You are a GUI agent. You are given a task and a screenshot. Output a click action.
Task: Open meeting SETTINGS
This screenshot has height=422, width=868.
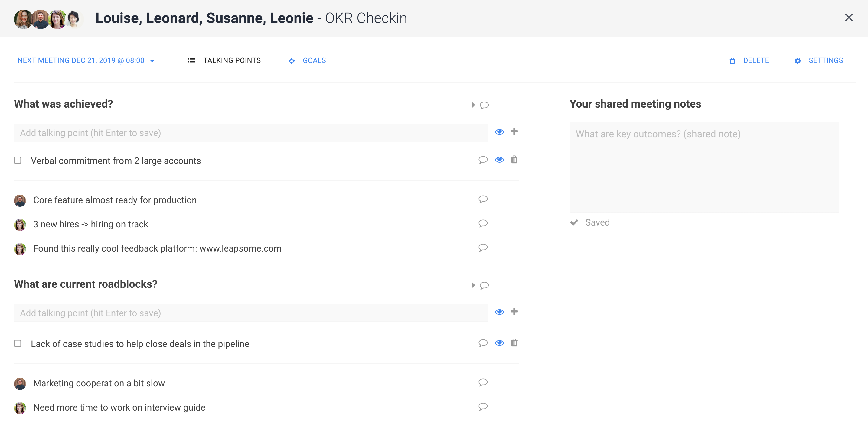pos(818,61)
